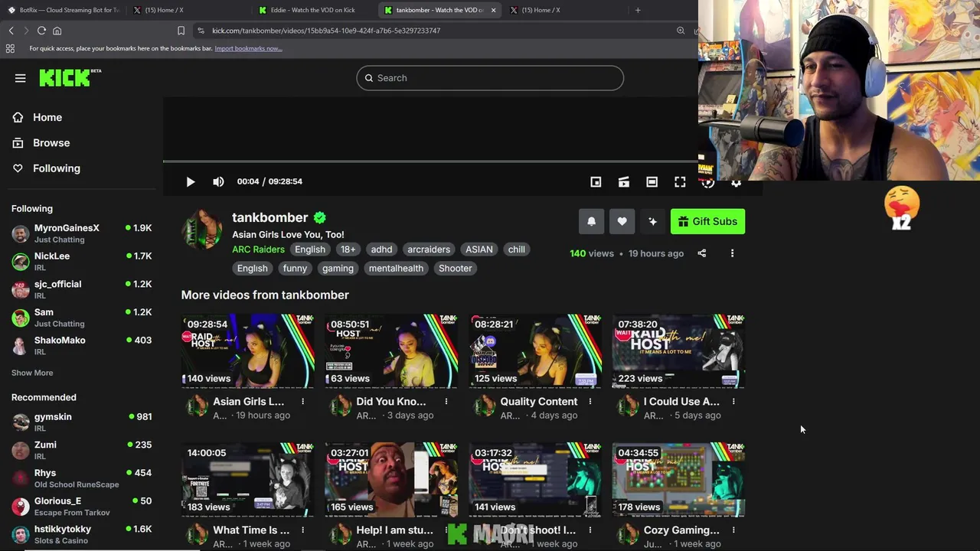Image resolution: width=980 pixels, height=551 pixels.
Task: Select the chill tag
Action: pyautogui.click(x=517, y=249)
